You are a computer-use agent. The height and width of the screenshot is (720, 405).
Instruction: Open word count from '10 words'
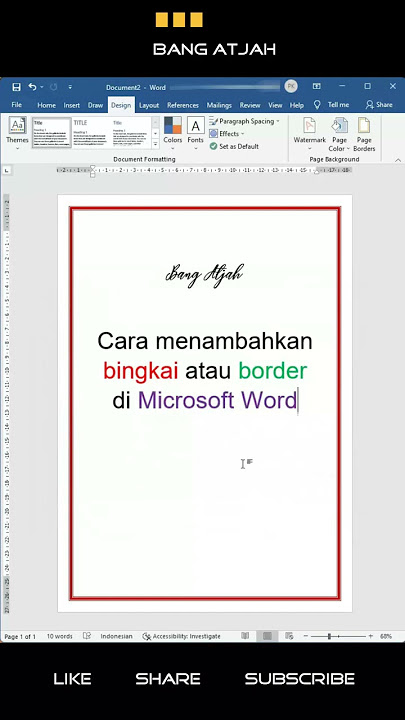[x=59, y=636]
